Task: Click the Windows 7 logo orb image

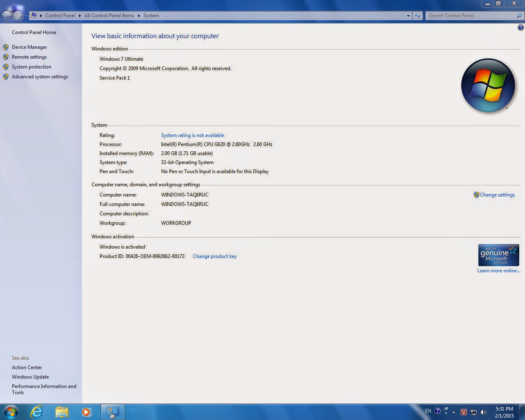Action: point(488,86)
